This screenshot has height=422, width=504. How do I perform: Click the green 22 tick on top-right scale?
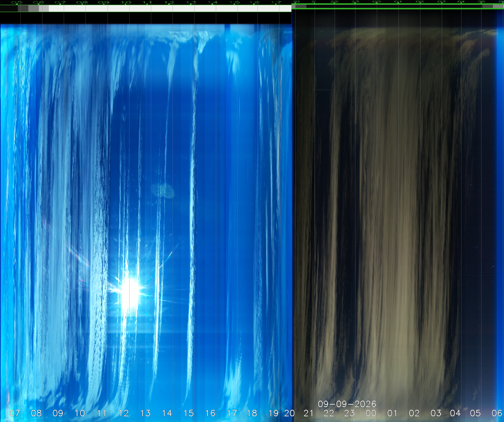point(334,2)
